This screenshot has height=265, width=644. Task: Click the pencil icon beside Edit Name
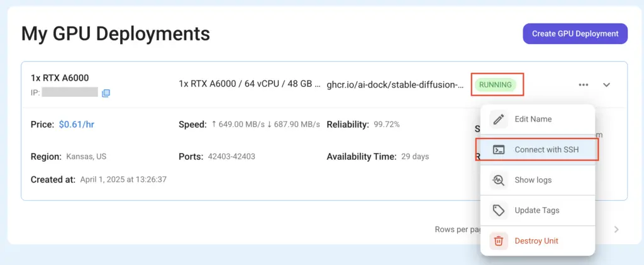(x=499, y=119)
